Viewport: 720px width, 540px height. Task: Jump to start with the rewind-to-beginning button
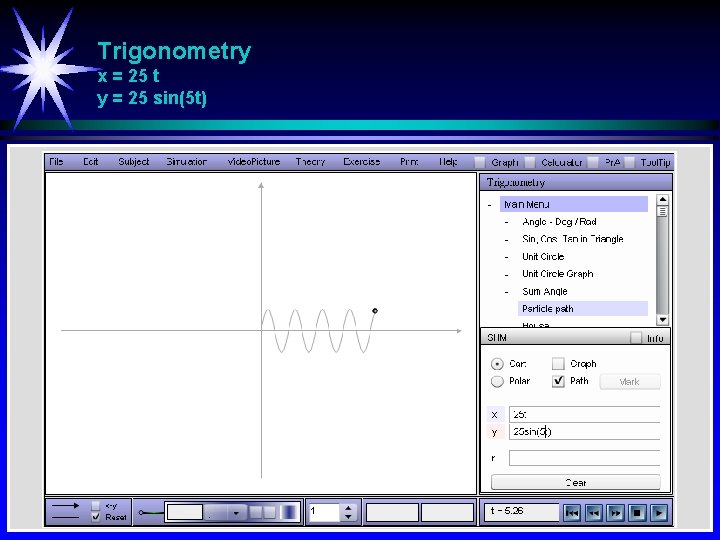pos(572,512)
